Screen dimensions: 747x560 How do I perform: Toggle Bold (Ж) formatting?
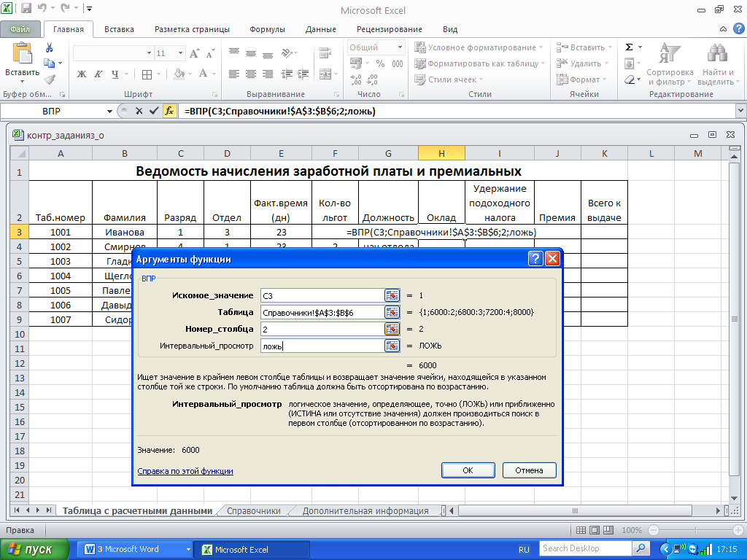(x=82, y=74)
